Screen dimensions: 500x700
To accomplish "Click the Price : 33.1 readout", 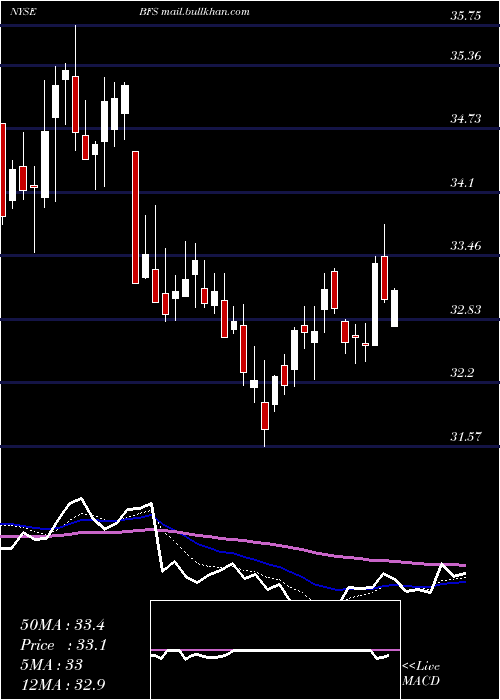I will pyautogui.click(x=63, y=645).
